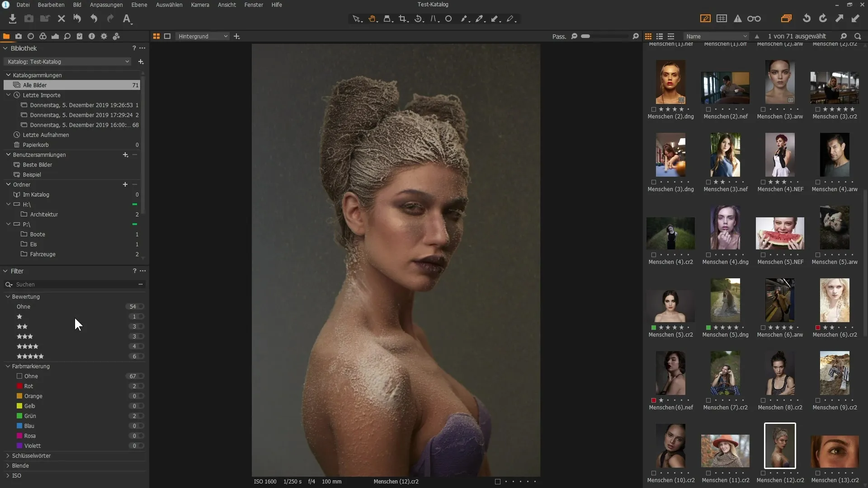Screen dimensions: 868x488
Task: Open the Bearbeiten menu
Action: coord(51,5)
